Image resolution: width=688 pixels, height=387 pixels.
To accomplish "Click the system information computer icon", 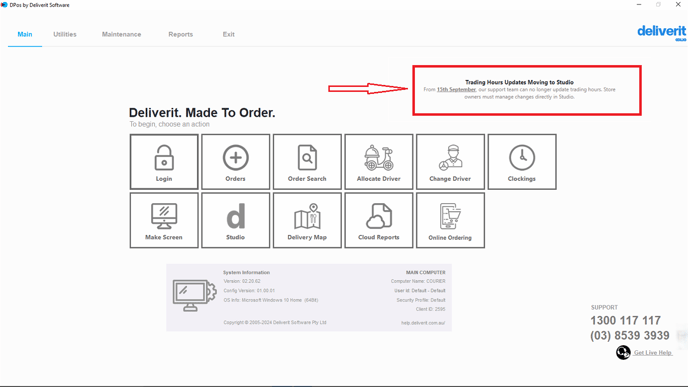I will tap(194, 295).
